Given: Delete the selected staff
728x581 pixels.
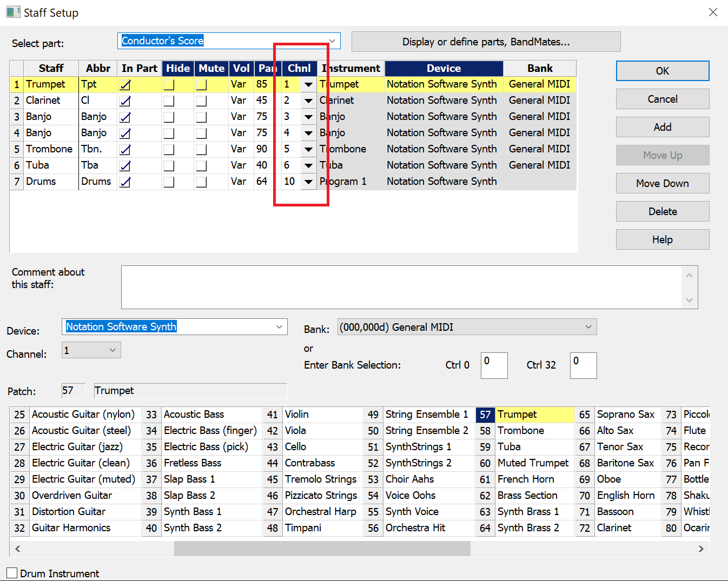Looking at the screenshot, I should pos(662,211).
